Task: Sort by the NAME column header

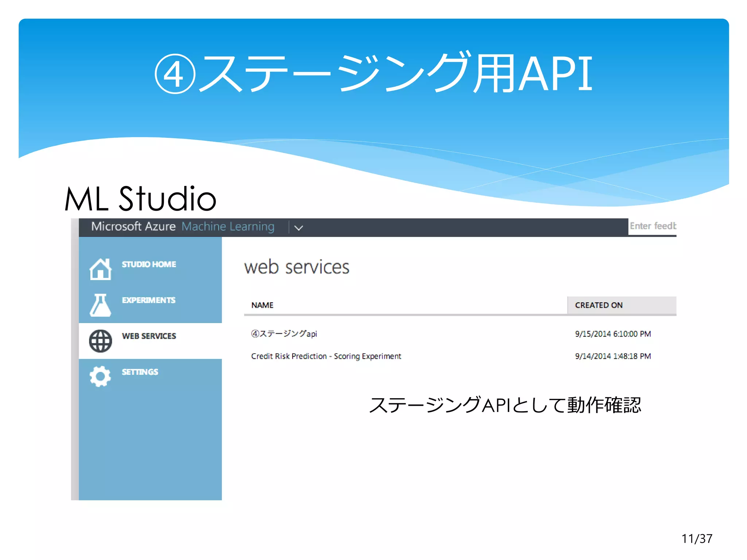Action: [x=262, y=305]
